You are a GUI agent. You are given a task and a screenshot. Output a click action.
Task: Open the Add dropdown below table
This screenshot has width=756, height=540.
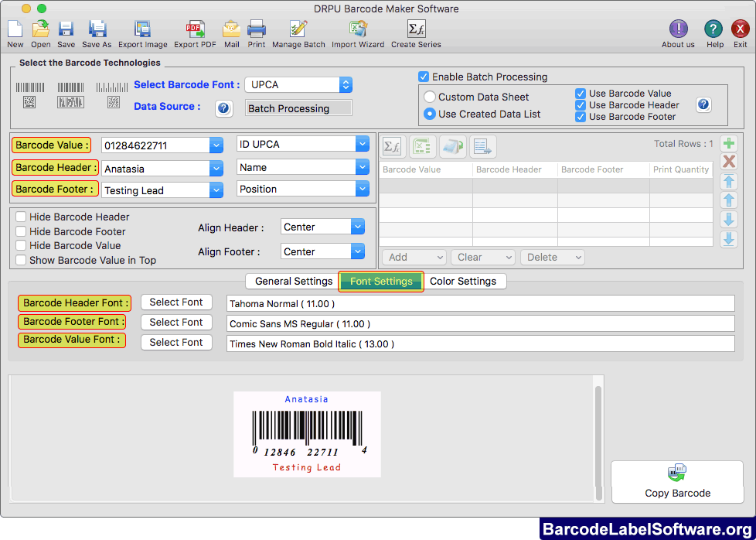coord(414,257)
